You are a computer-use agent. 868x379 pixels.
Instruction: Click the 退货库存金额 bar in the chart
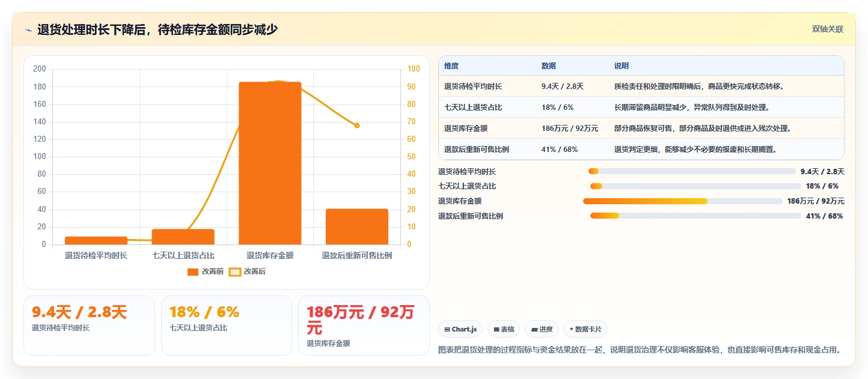[270, 163]
